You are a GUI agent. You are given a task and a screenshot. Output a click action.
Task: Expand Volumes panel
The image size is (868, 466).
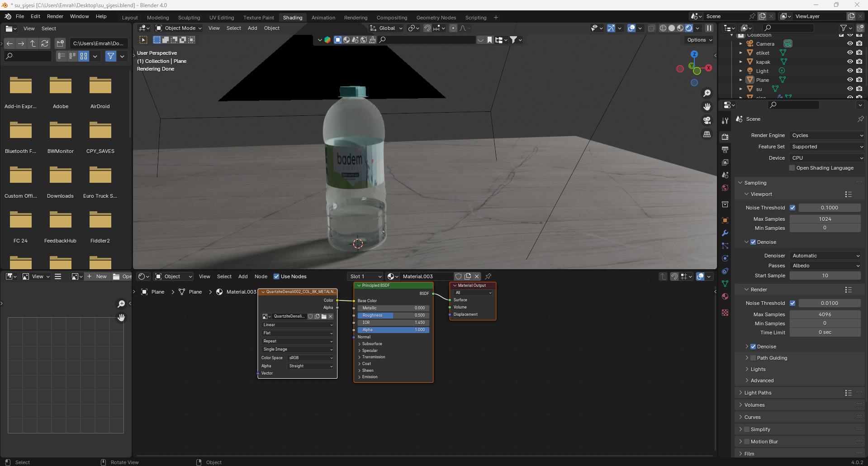[x=754, y=405]
